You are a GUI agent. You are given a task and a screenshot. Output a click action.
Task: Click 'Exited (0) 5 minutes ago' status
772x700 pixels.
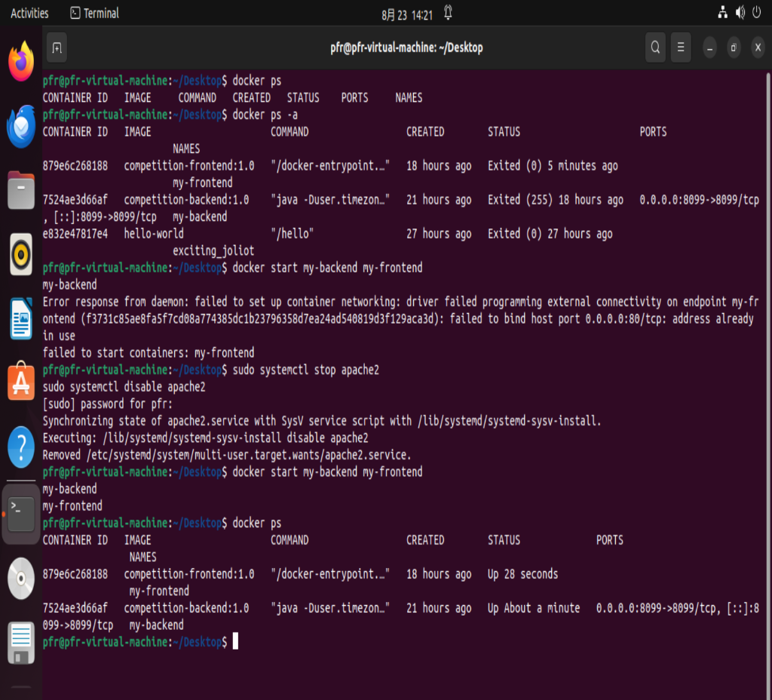coord(553,166)
